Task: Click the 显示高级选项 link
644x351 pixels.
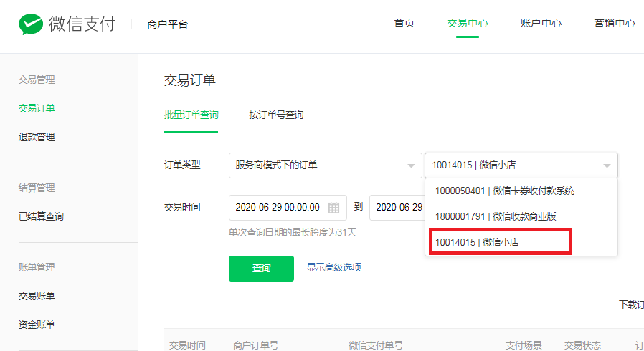Action: coord(334,267)
